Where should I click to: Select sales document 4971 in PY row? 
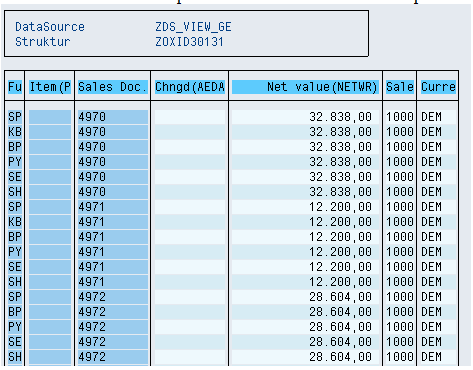click(113, 252)
